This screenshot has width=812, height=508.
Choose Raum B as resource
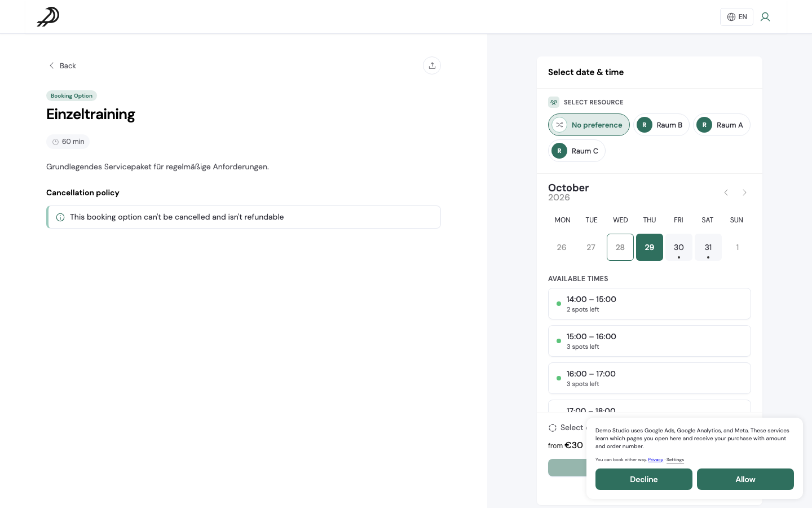[x=661, y=125]
